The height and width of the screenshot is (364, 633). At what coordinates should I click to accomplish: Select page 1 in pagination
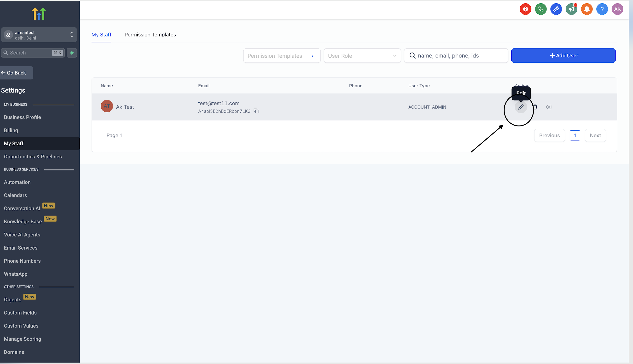[575, 135]
